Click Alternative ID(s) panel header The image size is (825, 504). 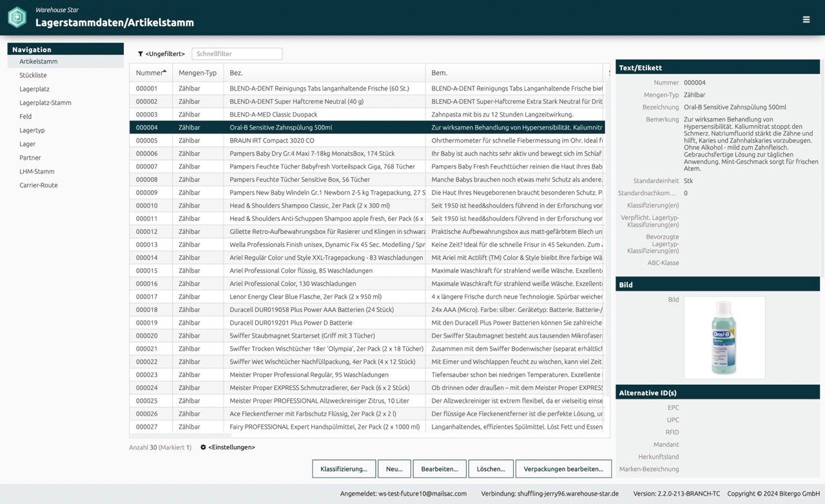[717, 393]
